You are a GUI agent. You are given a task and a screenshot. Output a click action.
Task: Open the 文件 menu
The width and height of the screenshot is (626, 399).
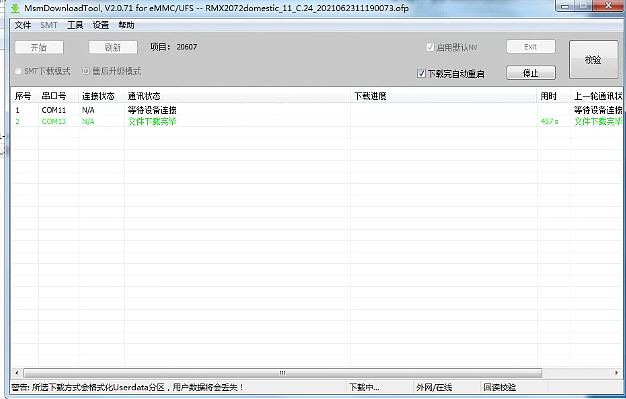point(23,25)
